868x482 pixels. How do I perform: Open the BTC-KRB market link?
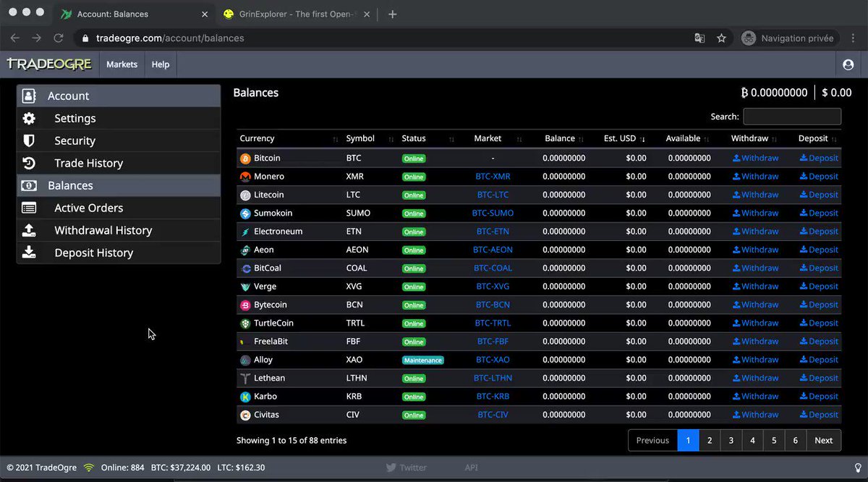(x=493, y=397)
